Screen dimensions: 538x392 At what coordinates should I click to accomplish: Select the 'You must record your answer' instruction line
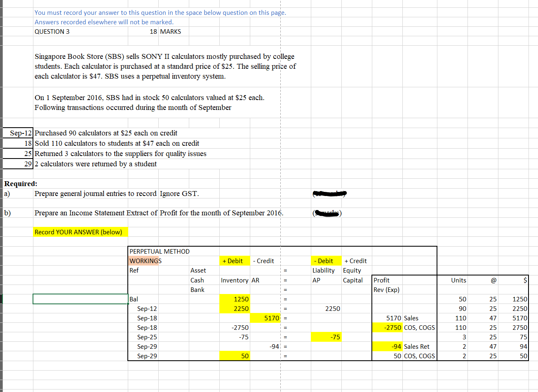pyautogui.click(x=160, y=13)
